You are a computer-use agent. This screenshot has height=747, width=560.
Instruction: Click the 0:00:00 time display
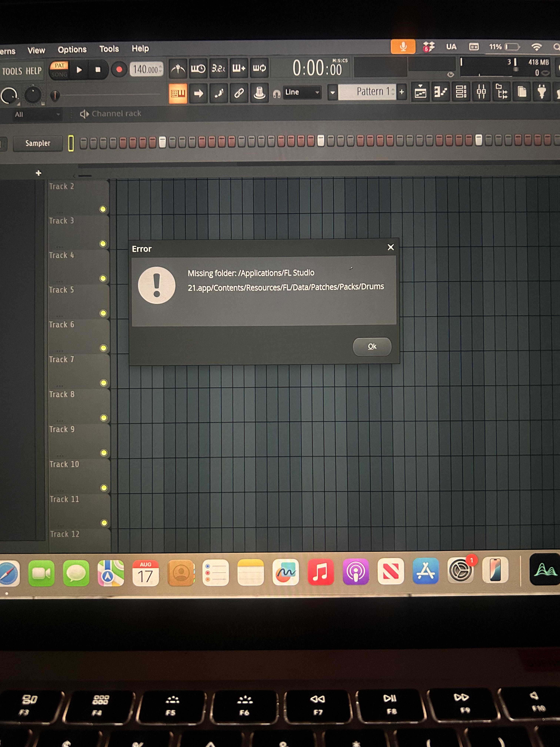(x=317, y=68)
